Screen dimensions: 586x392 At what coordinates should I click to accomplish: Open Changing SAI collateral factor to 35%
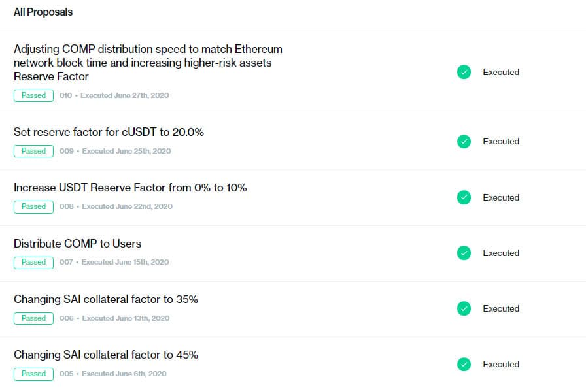pyautogui.click(x=105, y=299)
